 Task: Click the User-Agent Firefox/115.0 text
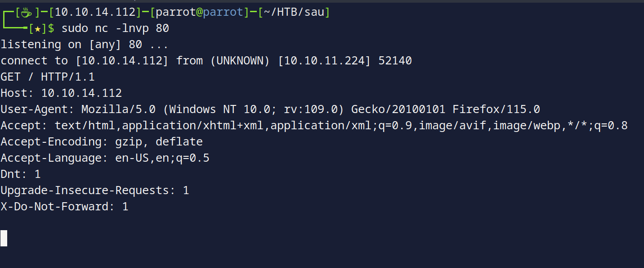click(496, 109)
